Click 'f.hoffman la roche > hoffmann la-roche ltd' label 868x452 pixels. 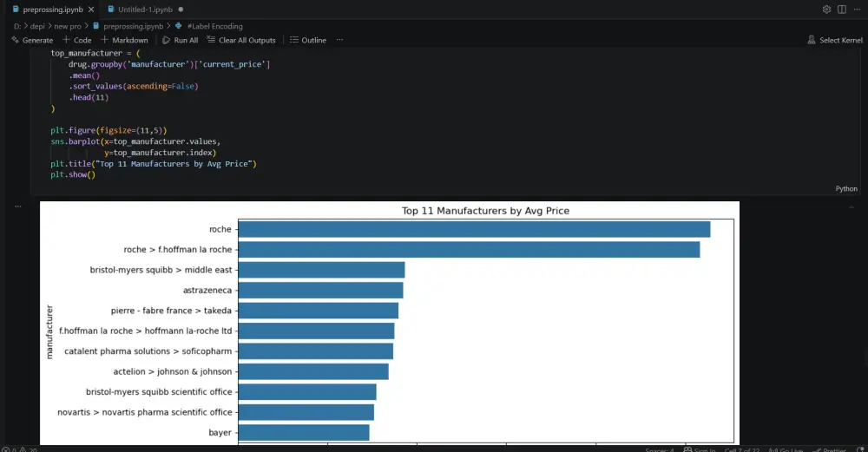point(146,331)
